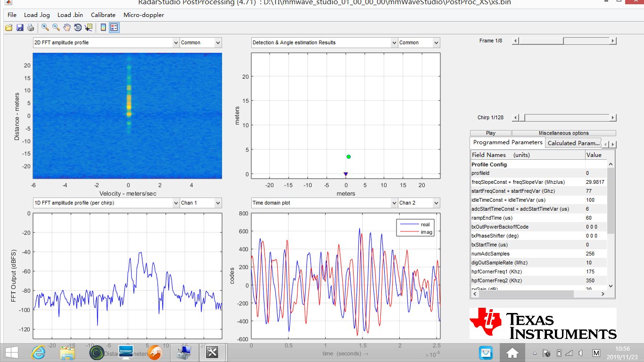Enable the Data Cursor tool
Viewport: 644px width, 362px height.
(x=88, y=27)
